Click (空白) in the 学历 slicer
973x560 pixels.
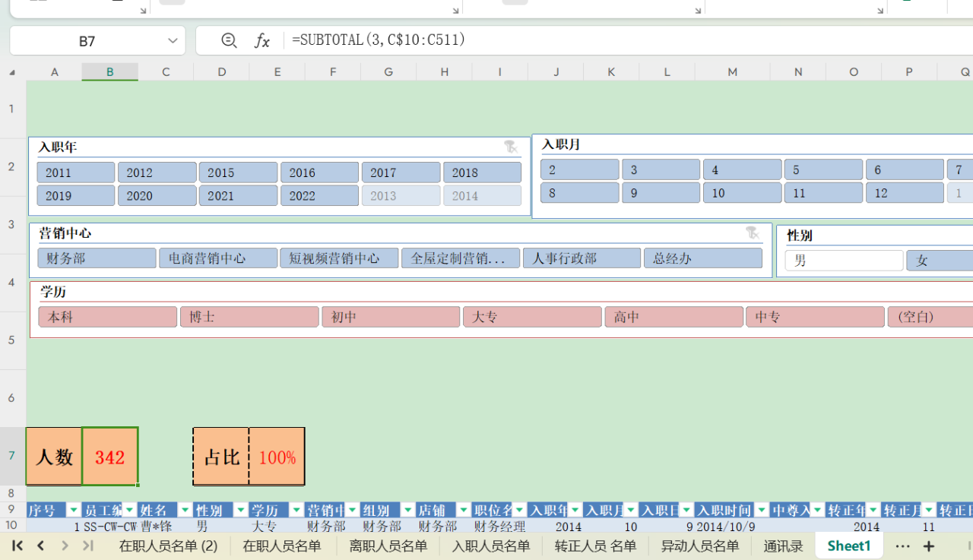(930, 317)
